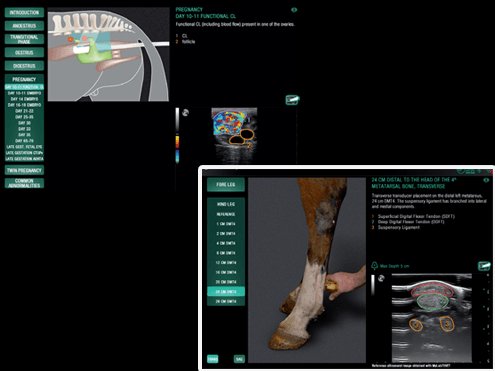Image resolution: width=495 pixels, height=371 pixels.
Task: Click the transducer icon above the Doppler ultrasound
Action: [292, 100]
